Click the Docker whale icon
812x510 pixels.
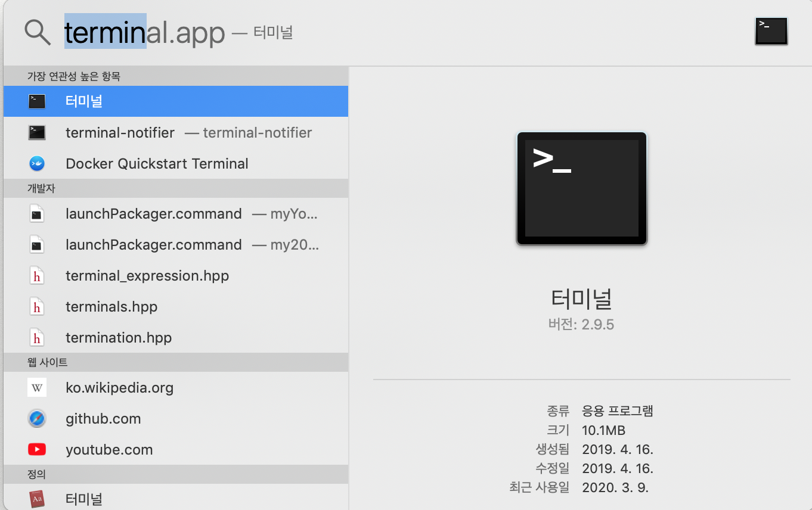click(37, 163)
